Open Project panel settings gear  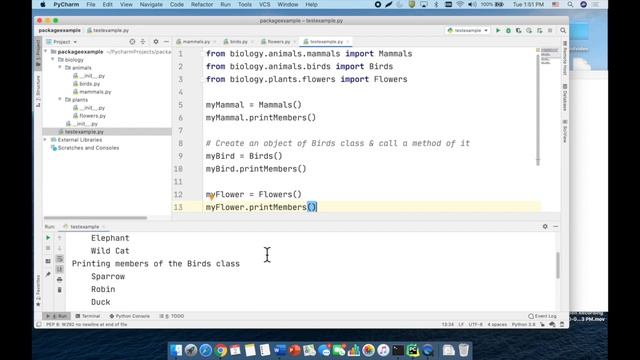tap(156, 42)
